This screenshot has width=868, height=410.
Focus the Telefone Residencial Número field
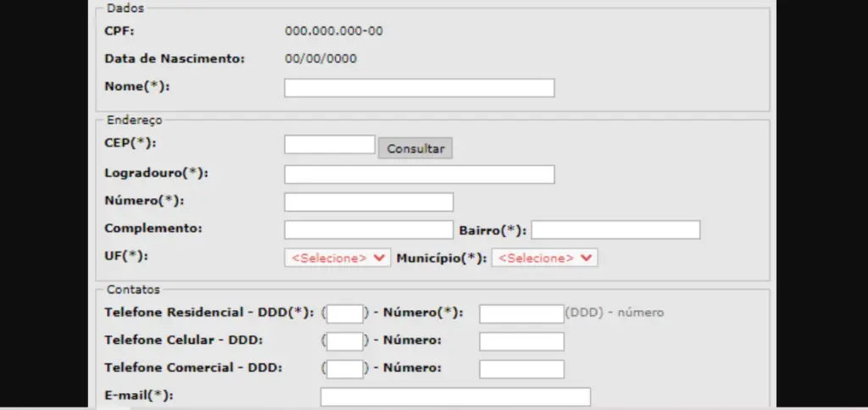point(521,314)
